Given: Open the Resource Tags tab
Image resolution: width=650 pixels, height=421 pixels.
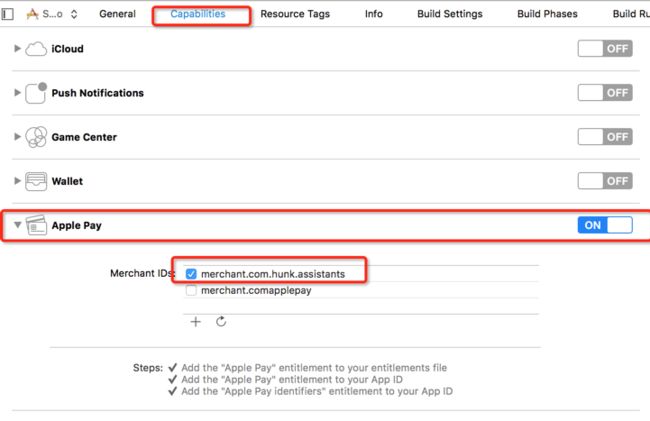Looking at the screenshot, I should point(295,14).
